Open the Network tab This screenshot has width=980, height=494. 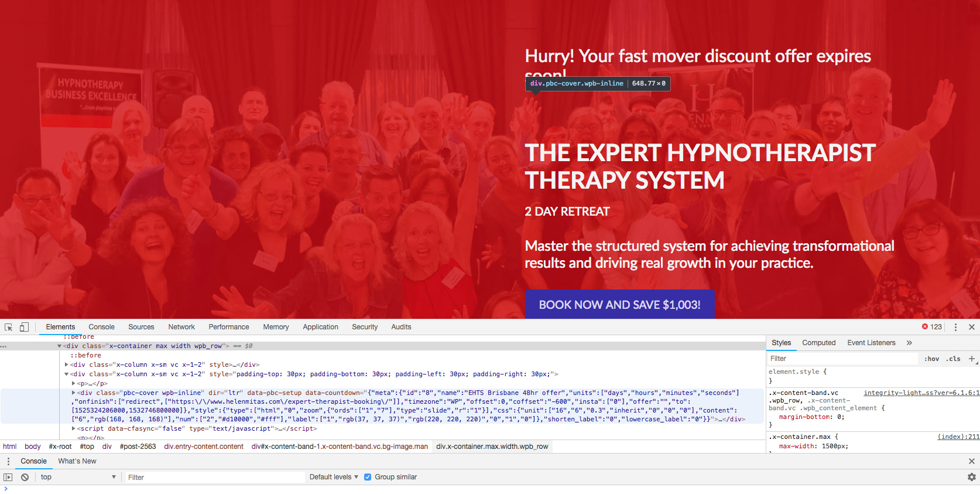[x=181, y=327]
